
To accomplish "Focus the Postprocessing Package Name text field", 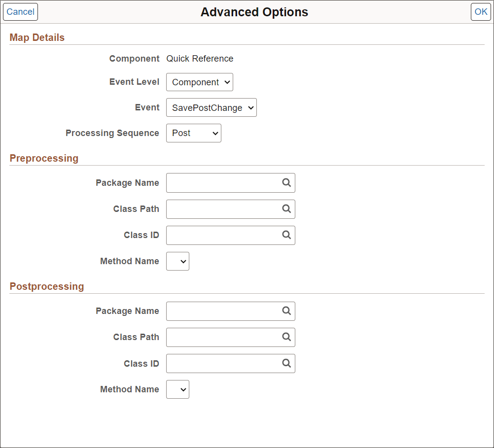I will pyautogui.click(x=223, y=311).
